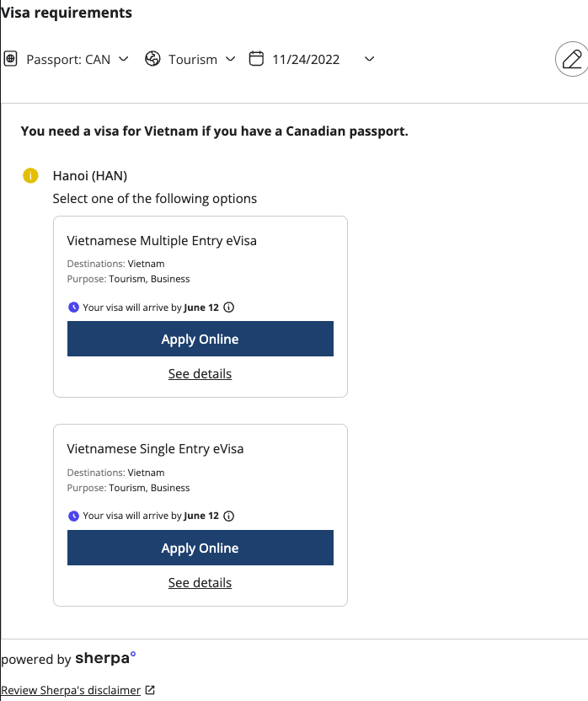Click the clock icon in the Multiple Entry eVisa card
Image resolution: width=588 pixels, height=701 pixels.
(73, 308)
